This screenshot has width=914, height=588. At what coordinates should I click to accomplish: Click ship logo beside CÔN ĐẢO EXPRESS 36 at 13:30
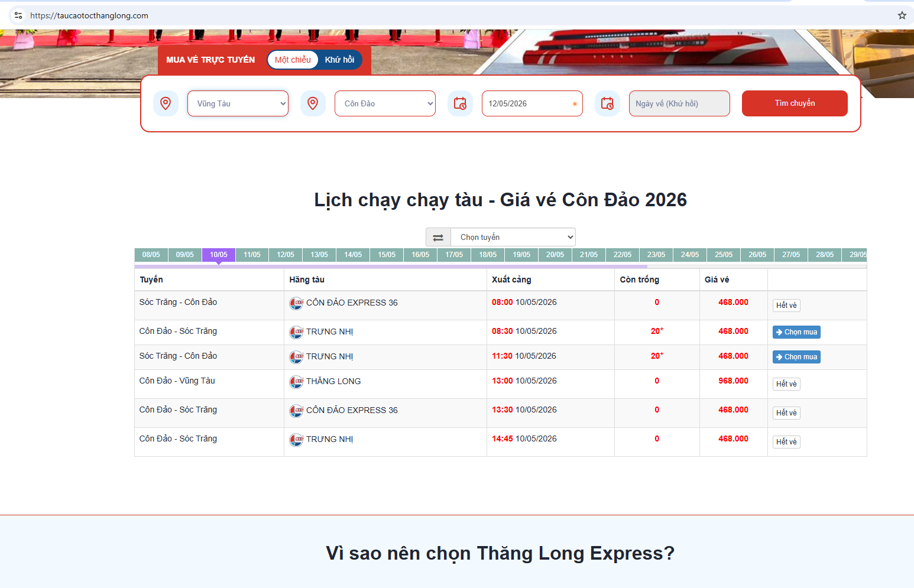[x=296, y=411]
